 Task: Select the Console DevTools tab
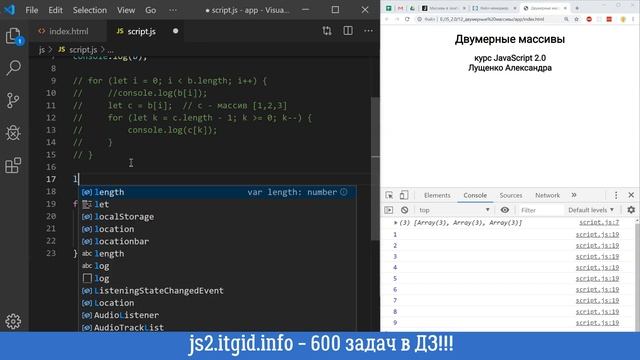click(475, 195)
